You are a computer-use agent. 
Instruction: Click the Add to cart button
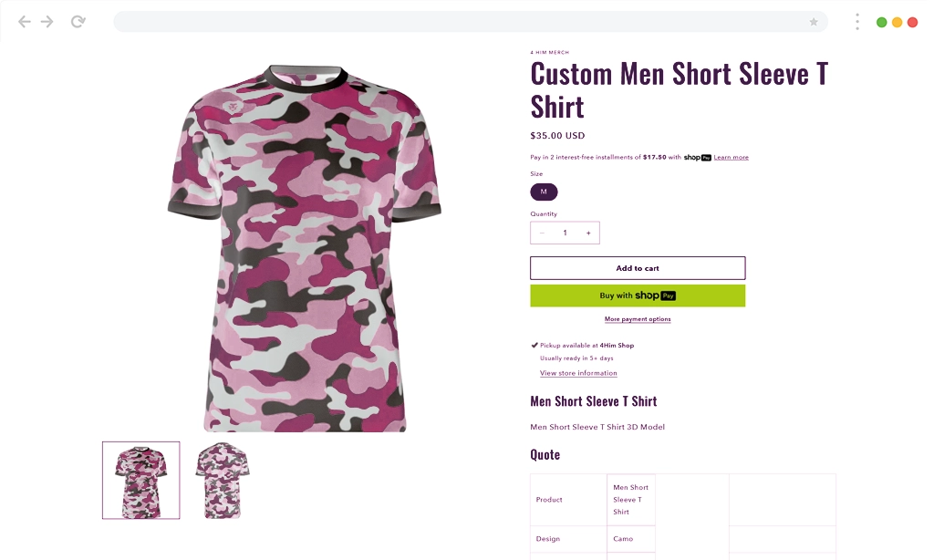coord(637,267)
